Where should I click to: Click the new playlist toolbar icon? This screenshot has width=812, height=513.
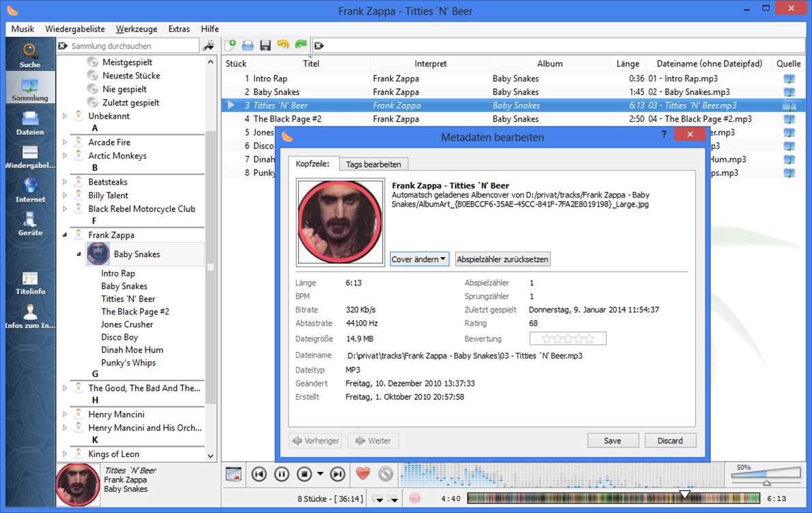click(x=230, y=46)
